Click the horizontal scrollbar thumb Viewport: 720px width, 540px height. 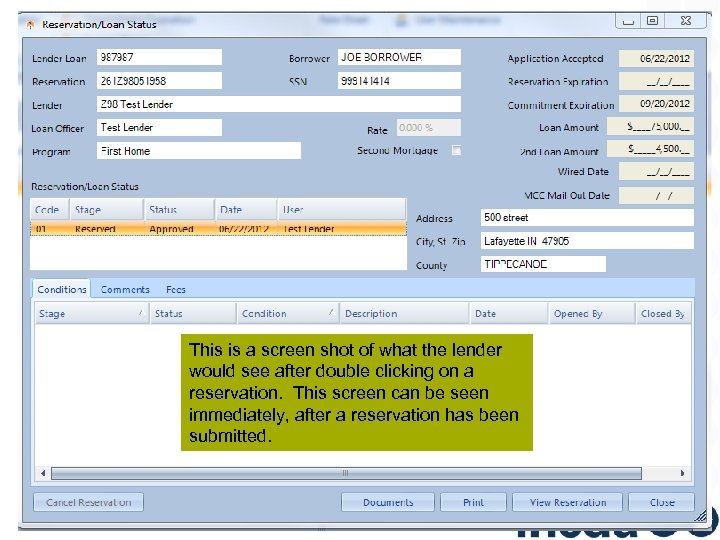point(346,473)
